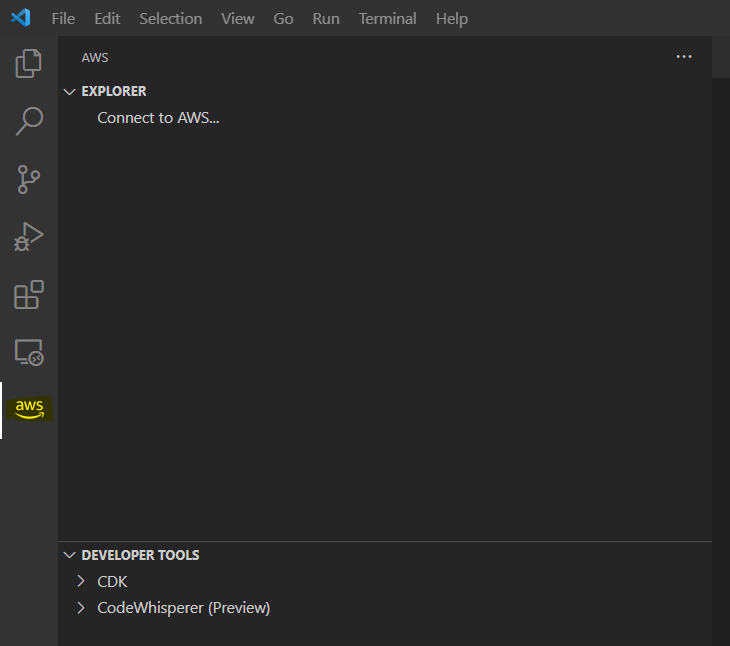730x646 pixels.
Task: Select the AWS Toolkit icon
Action: point(29,409)
